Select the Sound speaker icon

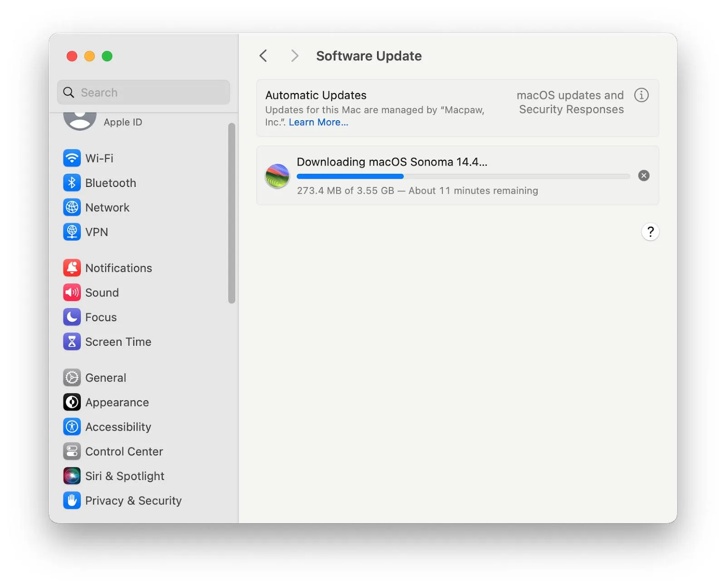pos(72,293)
